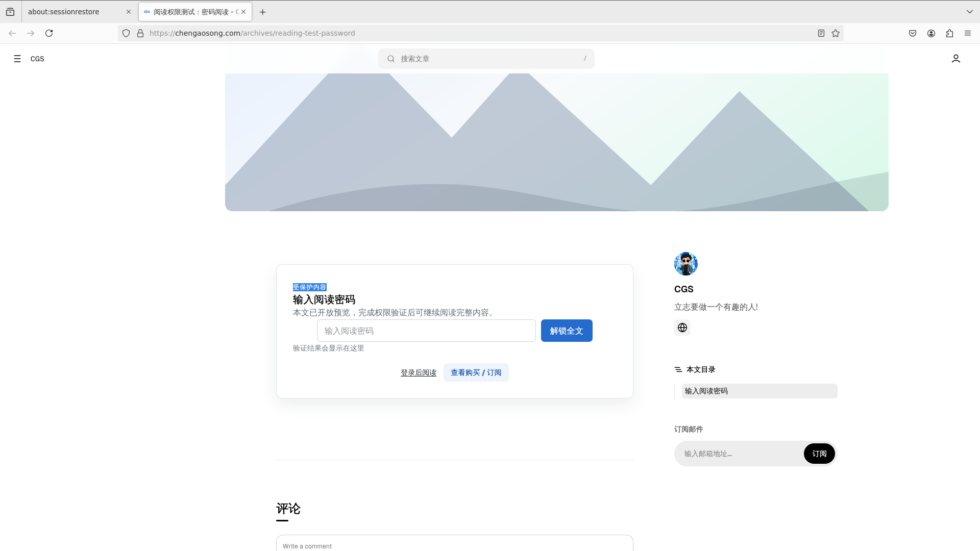Image resolution: width=980 pixels, height=551 pixels.
Task: Click the mountain banner cover image
Action: pyautogui.click(x=557, y=142)
